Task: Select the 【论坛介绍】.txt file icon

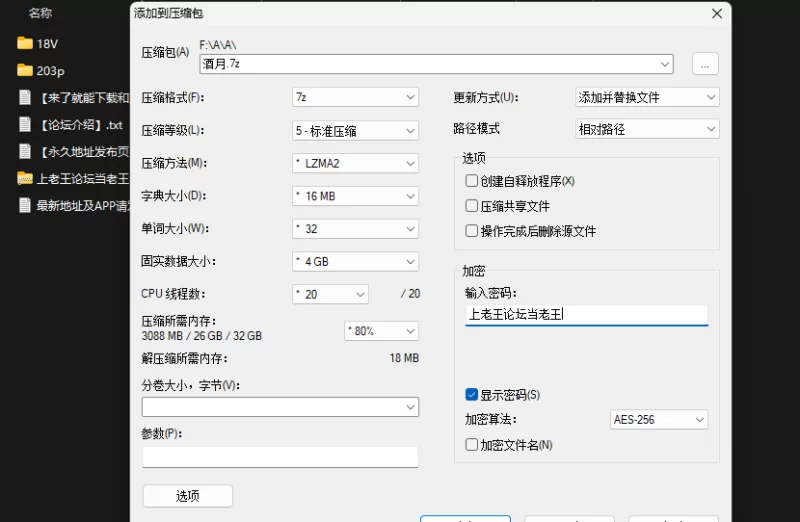Action: (24, 125)
